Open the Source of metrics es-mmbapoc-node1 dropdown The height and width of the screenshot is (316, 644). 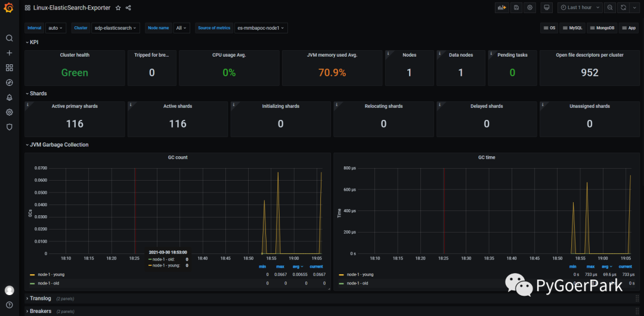click(261, 28)
